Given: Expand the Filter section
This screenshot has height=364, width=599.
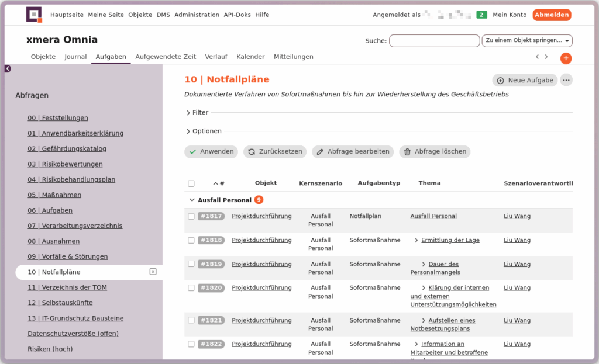Looking at the screenshot, I should [x=197, y=113].
